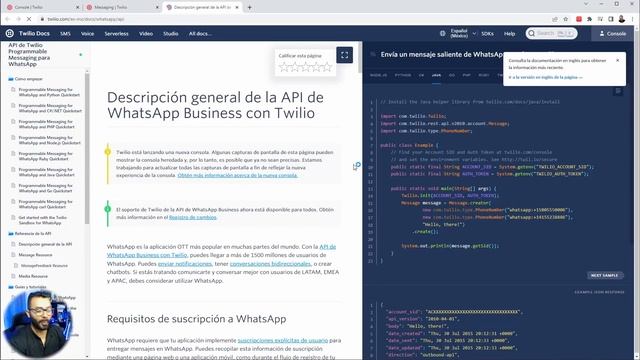640x360 pixels.
Task: Open the red extension icon in Chrome toolbar
Action: point(579,19)
